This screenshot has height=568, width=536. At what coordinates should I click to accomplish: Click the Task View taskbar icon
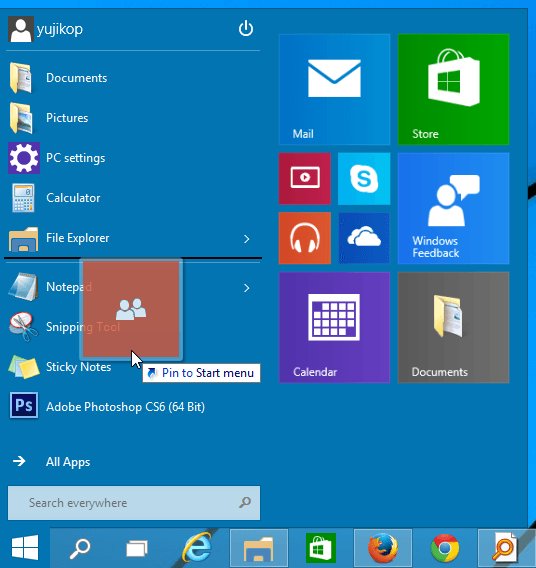137,548
